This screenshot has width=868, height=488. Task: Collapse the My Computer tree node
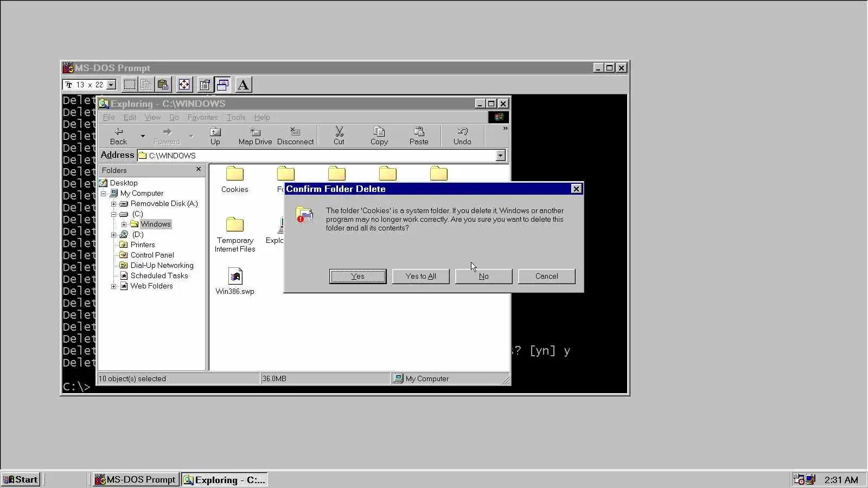coord(103,193)
